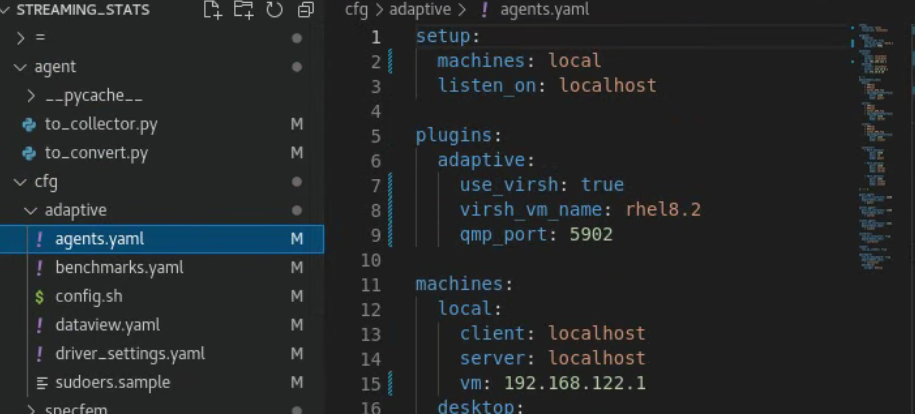Click the modified-line marker beside line 15
915x414 pixels.
390,384
